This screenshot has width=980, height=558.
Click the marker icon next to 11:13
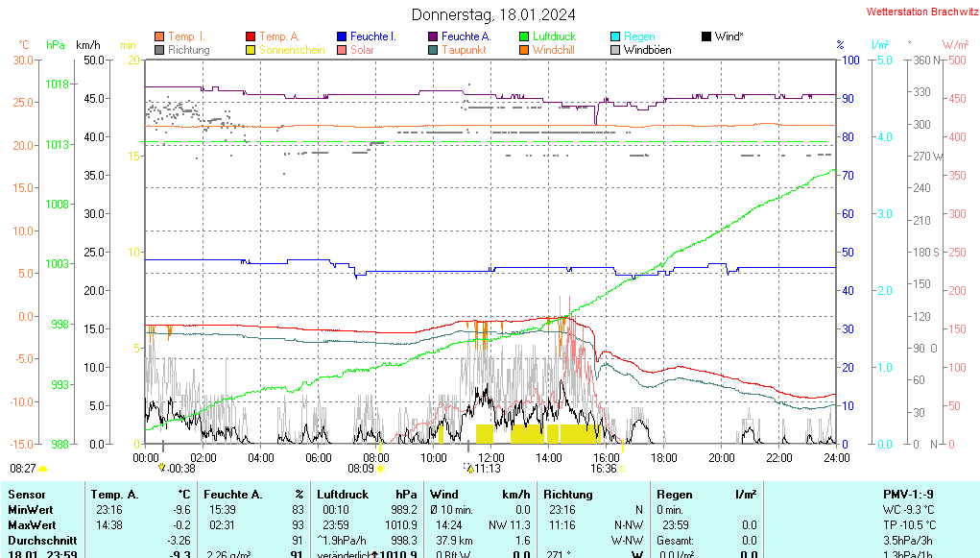tap(469, 469)
